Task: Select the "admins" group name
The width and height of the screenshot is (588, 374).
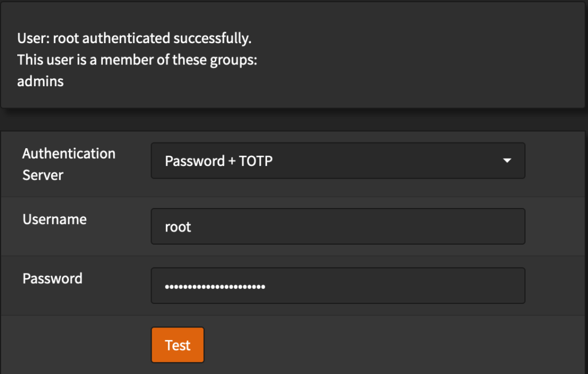Action: (x=40, y=81)
